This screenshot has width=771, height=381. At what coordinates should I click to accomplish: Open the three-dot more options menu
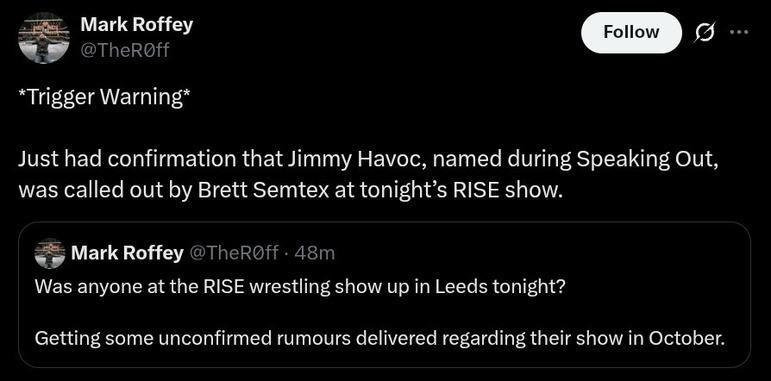click(739, 32)
